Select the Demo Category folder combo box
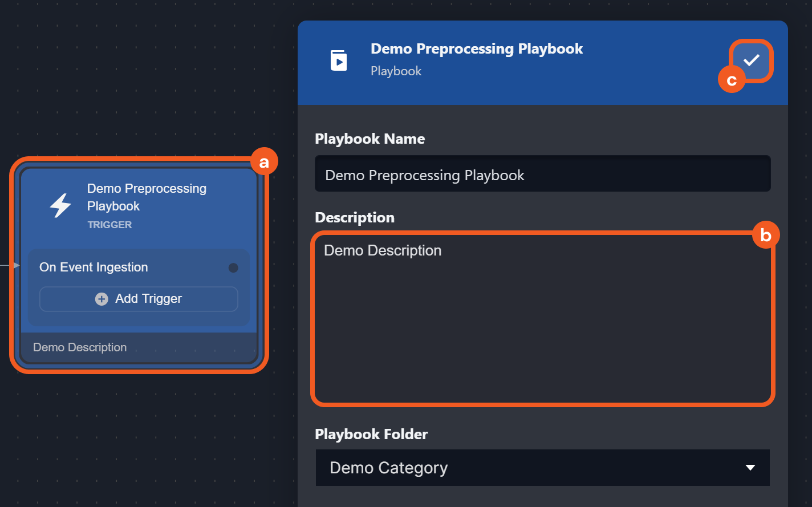Image resolution: width=812 pixels, height=507 pixels. pyautogui.click(x=530, y=468)
